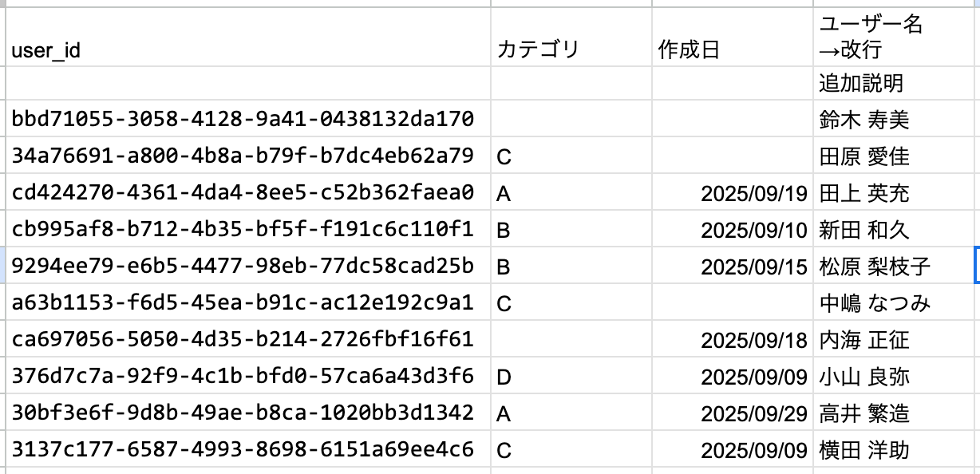Image resolution: width=980 pixels, height=474 pixels.
Task: Select the name cell 松原 梨枝子
Action: [896, 266]
